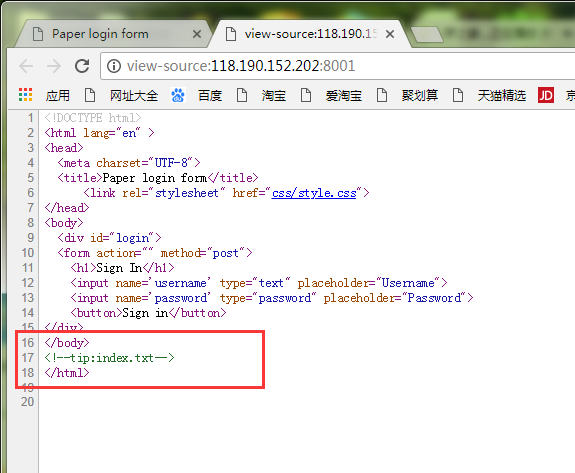575x473 pixels.
Task: Click line number 20
Action: (x=28, y=402)
